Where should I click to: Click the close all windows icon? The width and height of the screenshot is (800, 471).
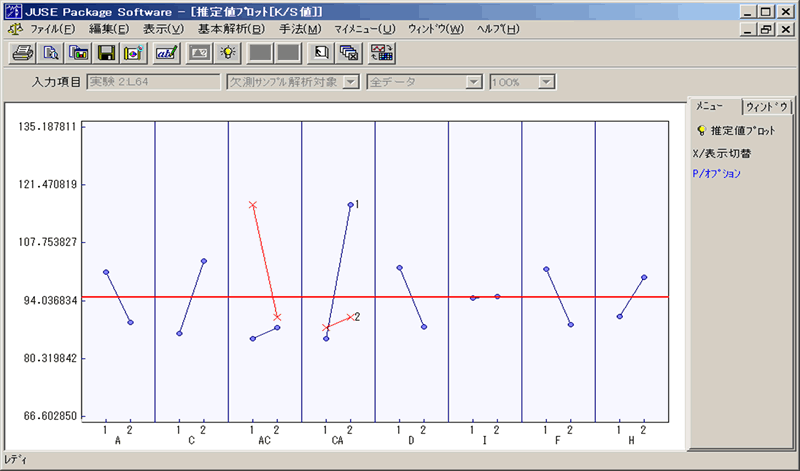tap(349, 53)
